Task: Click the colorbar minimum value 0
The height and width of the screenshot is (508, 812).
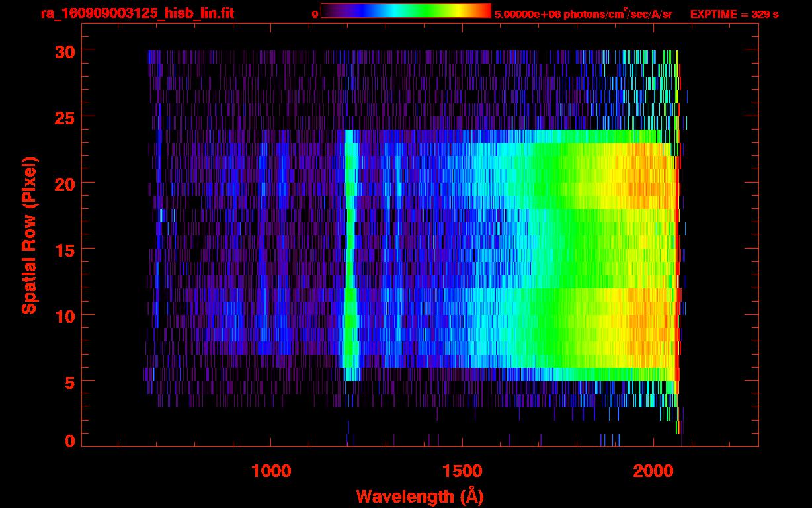Action: (315, 13)
